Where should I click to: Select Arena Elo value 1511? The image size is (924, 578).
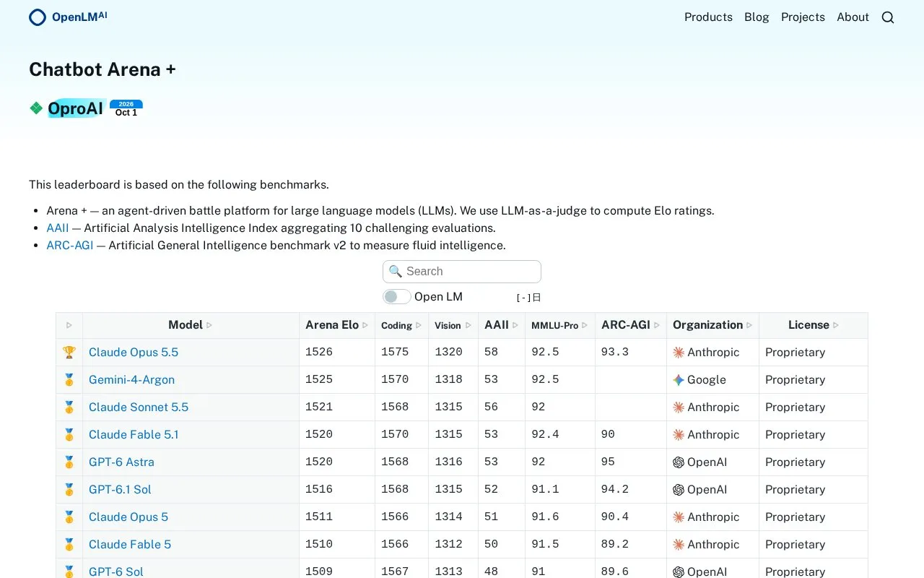tap(319, 517)
